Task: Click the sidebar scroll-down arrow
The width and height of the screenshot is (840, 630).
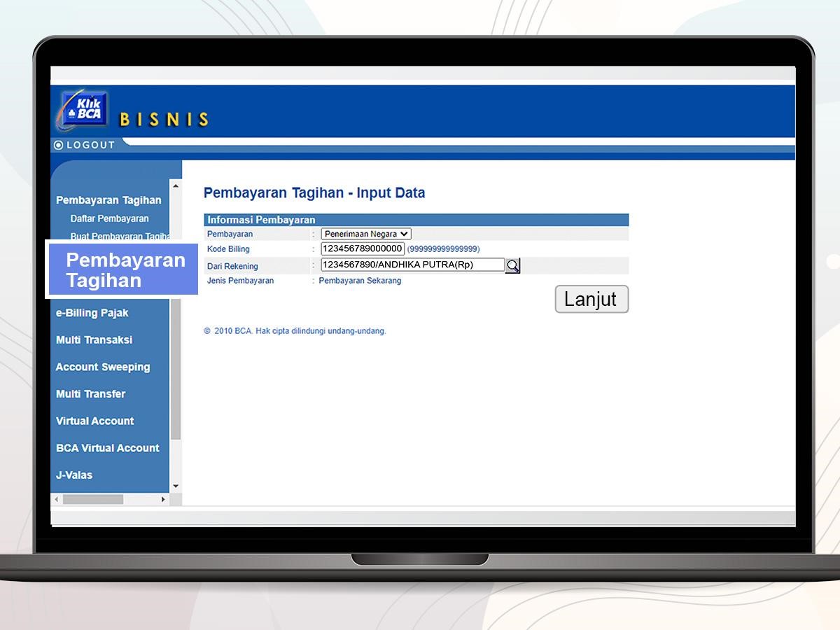Action: coord(176,486)
